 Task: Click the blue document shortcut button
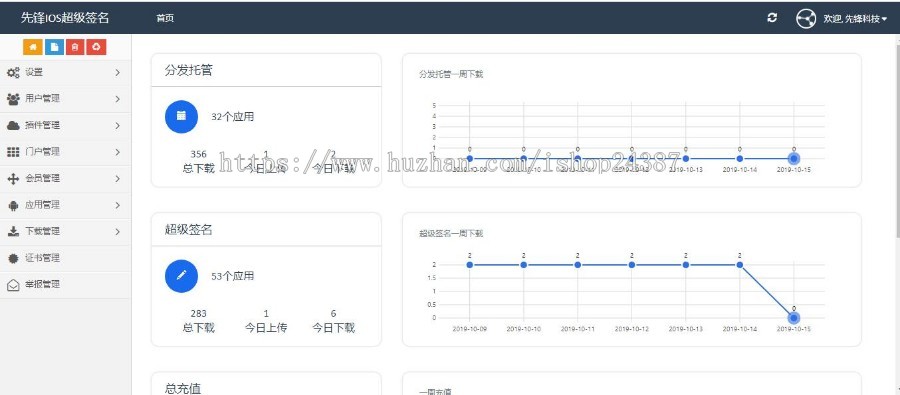(54, 47)
